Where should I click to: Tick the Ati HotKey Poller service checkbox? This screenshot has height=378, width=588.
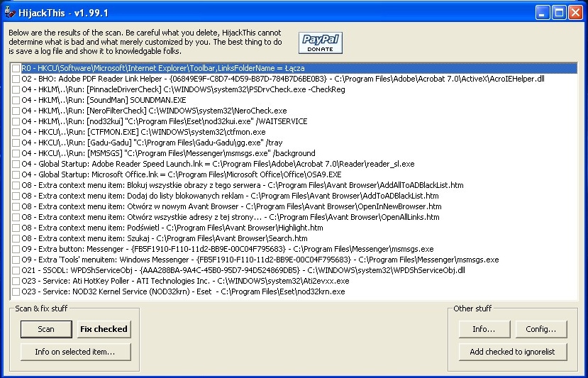tap(16, 281)
